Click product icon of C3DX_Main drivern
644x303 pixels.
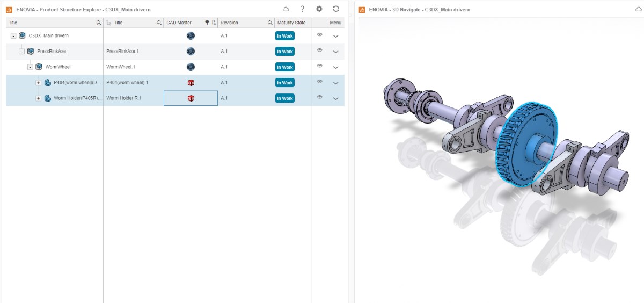[22, 35]
